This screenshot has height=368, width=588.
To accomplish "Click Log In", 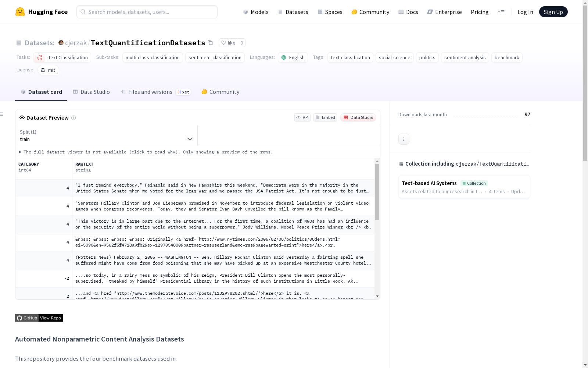I will coord(525,12).
